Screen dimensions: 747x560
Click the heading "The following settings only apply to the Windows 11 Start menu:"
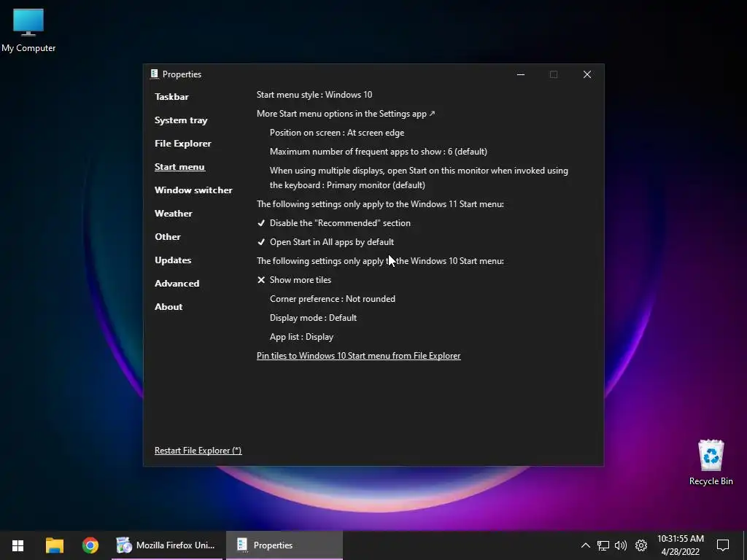pos(380,204)
